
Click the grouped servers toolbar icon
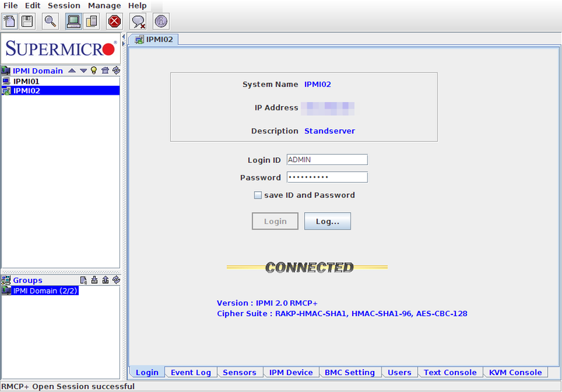[x=92, y=21]
